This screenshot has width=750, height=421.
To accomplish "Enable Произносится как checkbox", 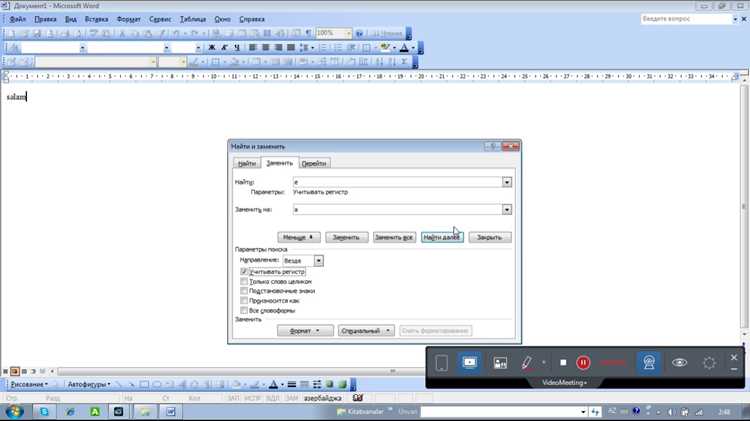I will click(x=244, y=300).
